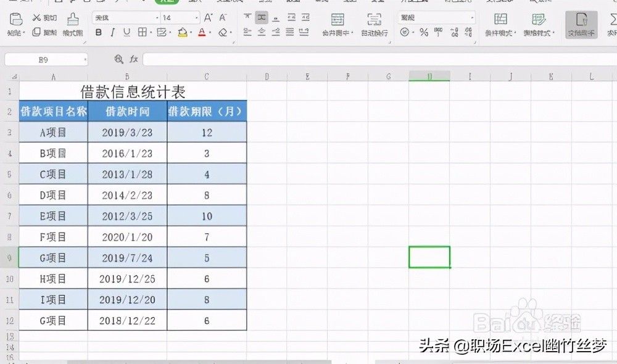
Task: Toggle Wrap Text for the cell
Action: [x=373, y=23]
